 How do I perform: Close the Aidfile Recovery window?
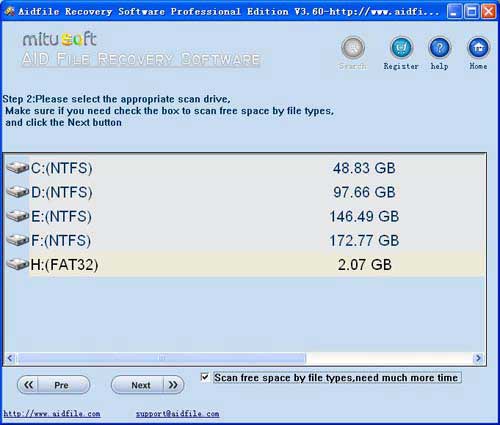[489, 12]
